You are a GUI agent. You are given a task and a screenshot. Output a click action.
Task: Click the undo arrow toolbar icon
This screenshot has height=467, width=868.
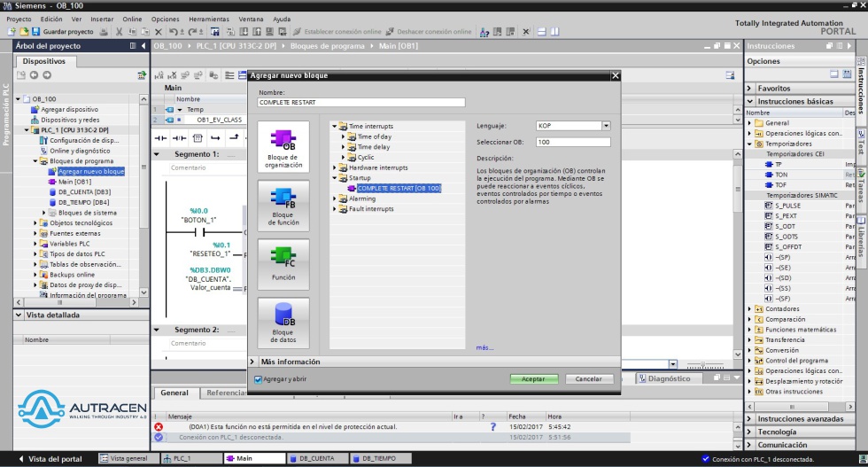point(174,32)
